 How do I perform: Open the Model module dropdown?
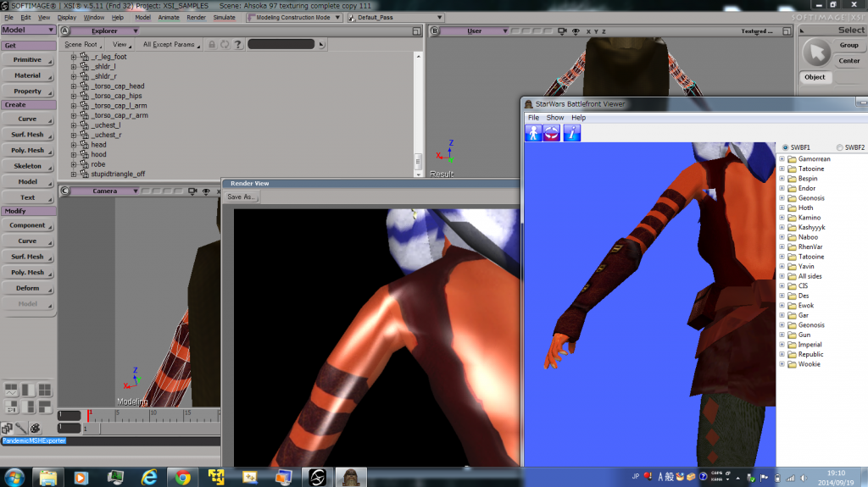(x=28, y=30)
